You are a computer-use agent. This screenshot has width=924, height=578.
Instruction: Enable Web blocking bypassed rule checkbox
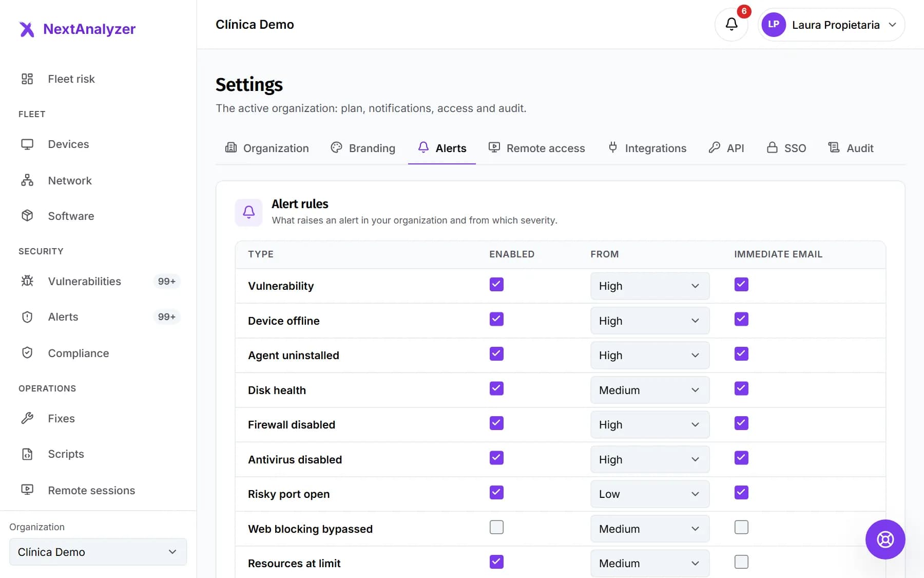point(496,527)
